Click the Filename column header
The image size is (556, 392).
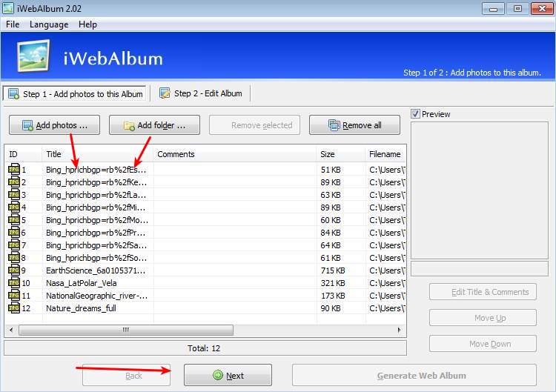click(385, 154)
